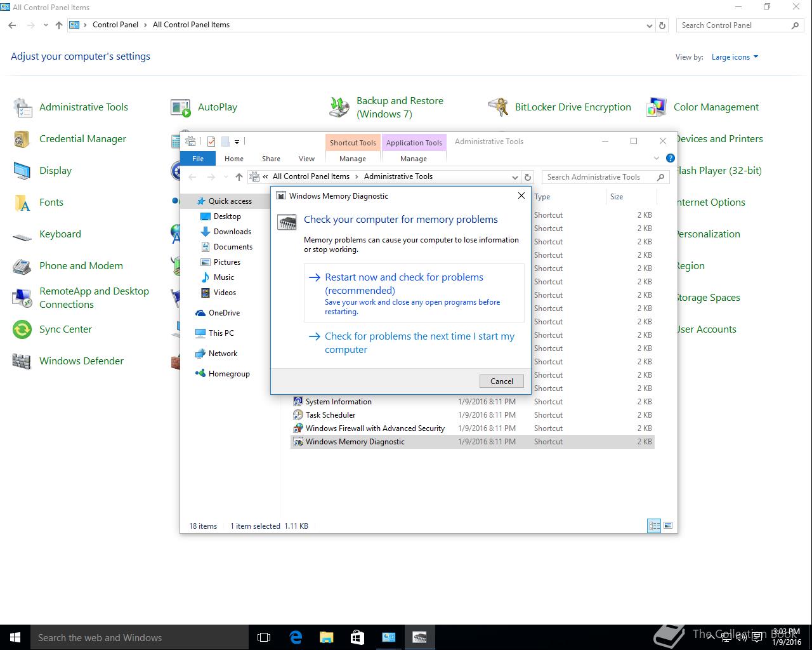Screen dimensions: 812x650
Task: Open AutoPlay settings
Action: 204,107
